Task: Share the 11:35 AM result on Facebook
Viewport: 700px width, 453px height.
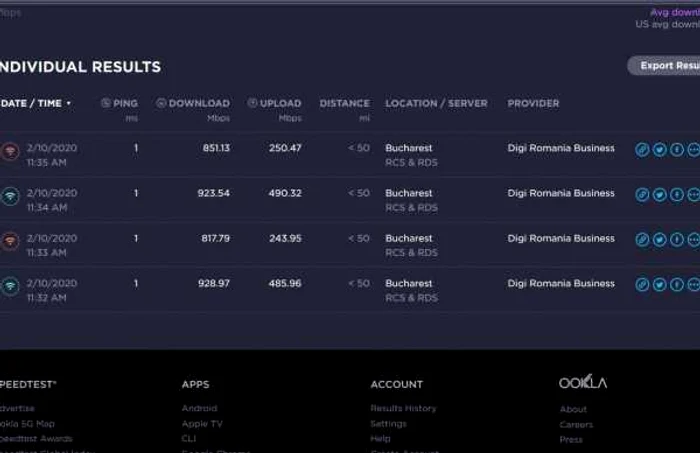Action: click(677, 150)
